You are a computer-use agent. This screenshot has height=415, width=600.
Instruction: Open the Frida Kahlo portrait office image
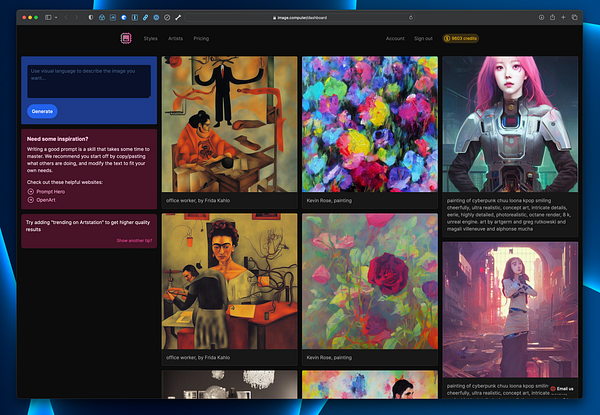click(x=229, y=281)
